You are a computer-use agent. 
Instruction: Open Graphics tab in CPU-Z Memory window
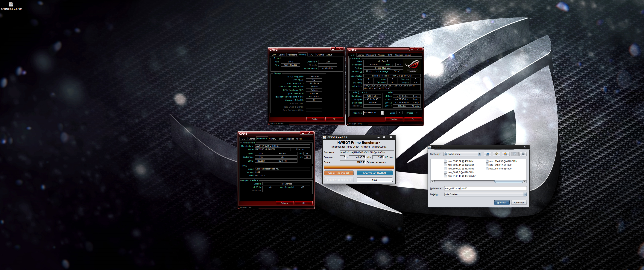click(x=320, y=55)
